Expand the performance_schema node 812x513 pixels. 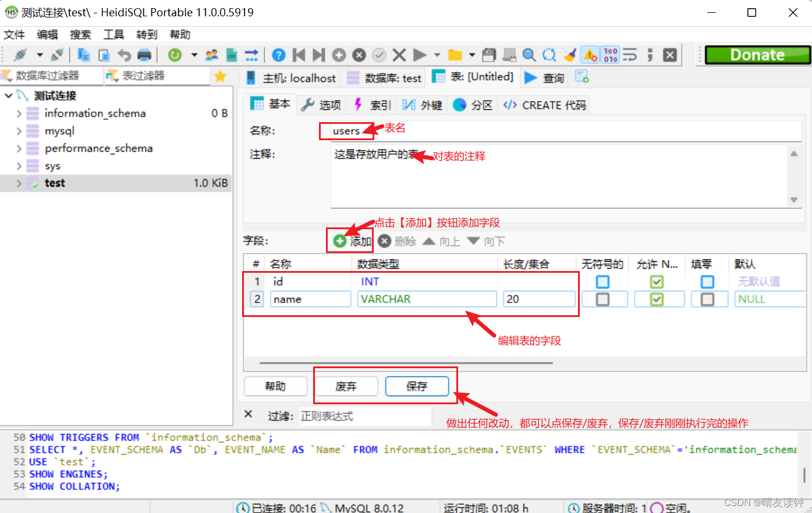pos(19,148)
